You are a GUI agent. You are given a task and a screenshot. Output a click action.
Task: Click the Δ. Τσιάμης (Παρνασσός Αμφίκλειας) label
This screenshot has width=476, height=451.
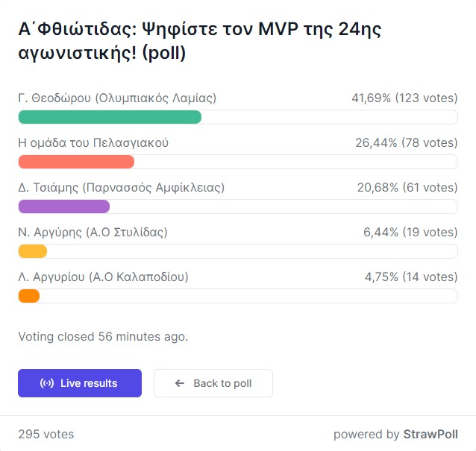pos(122,188)
